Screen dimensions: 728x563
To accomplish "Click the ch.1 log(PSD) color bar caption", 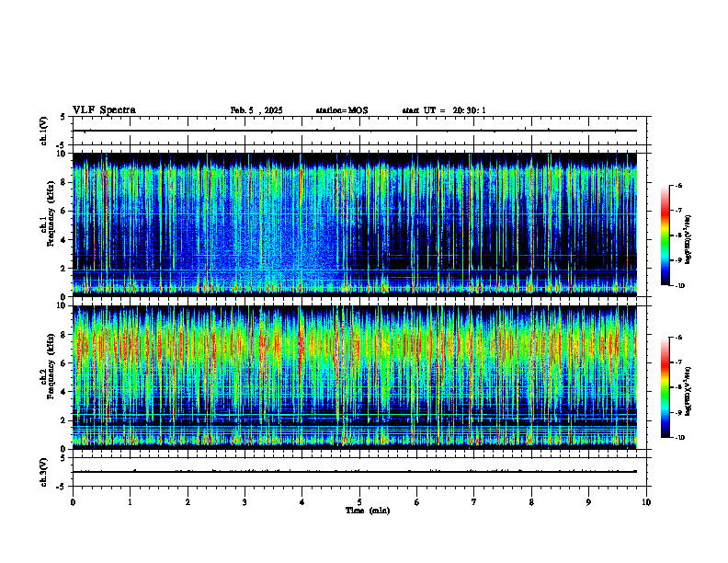I will [688, 240].
